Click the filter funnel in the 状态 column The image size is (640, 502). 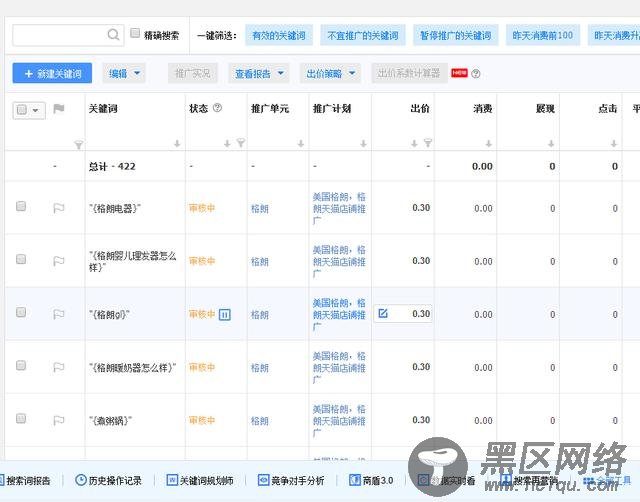[241, 143]
